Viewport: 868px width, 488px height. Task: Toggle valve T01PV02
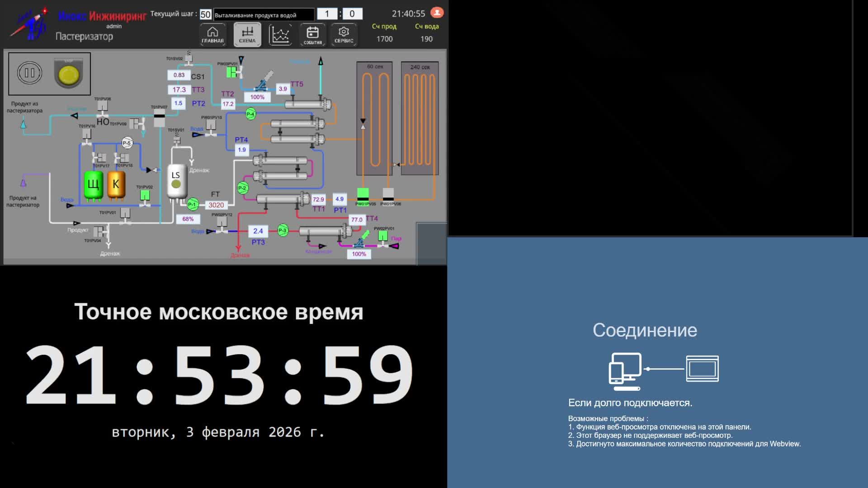coord(145,195)
